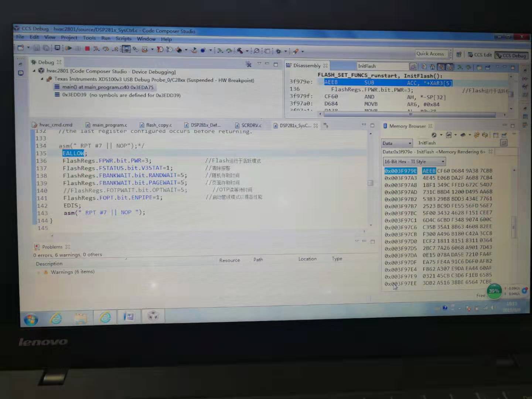Image resolution: width=532 pixels, height=399 pixels.
Task: Close the Memory Rendering 6 tab
Action: coord(490,151)
